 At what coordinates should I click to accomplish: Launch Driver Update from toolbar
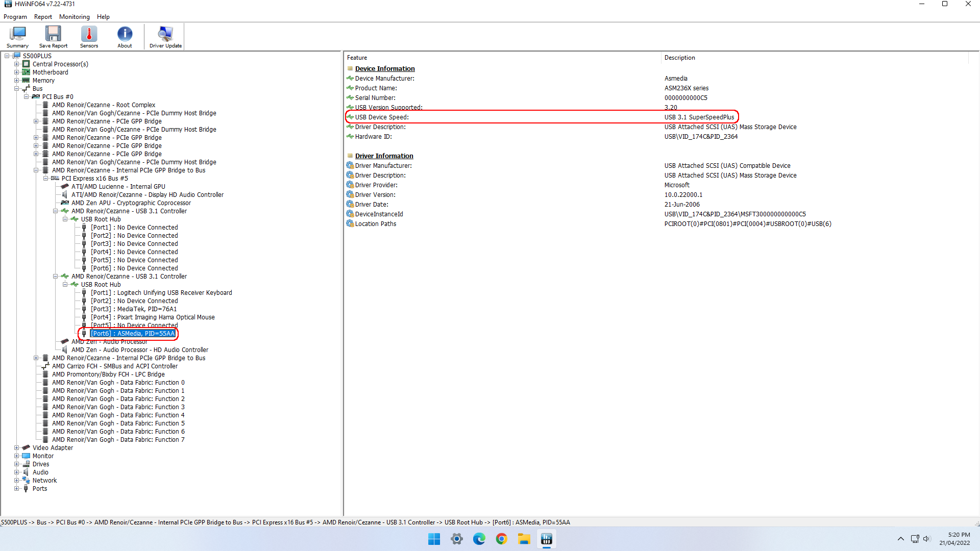coord(165,37)
